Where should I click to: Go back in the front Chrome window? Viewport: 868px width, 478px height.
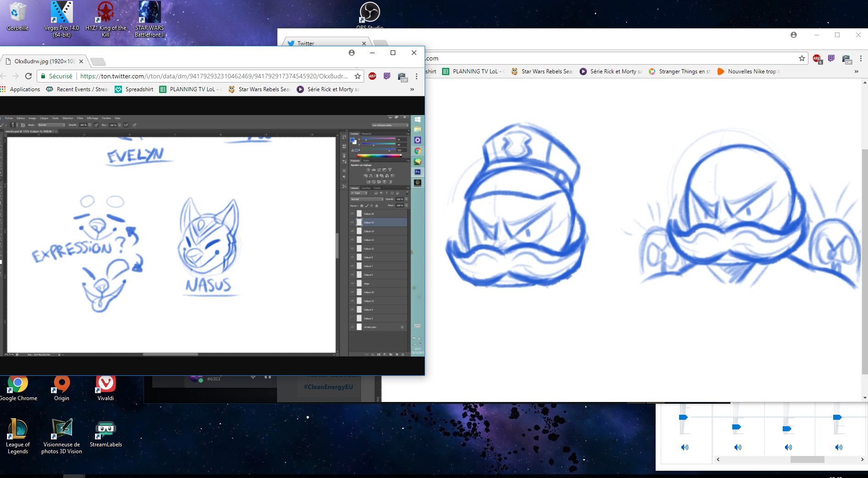coord(3,76)
